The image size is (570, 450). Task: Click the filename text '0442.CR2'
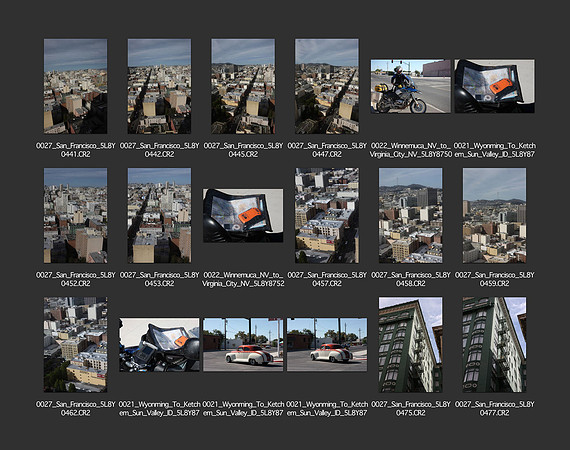point(159,154)
